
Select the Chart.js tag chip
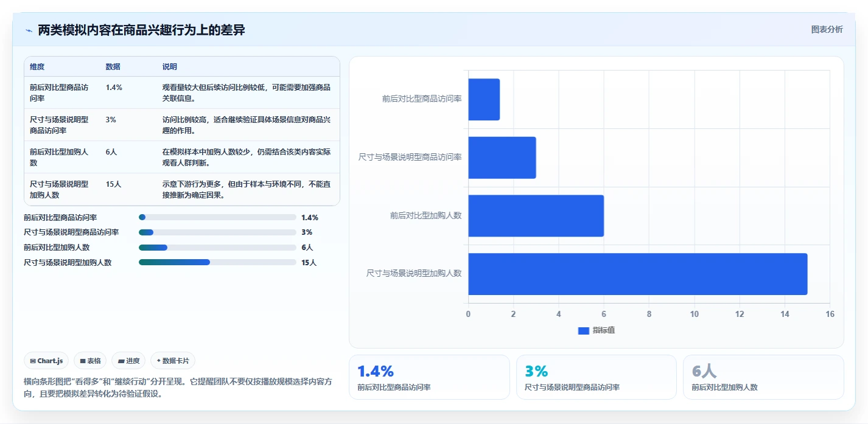pyautogui.click(x=47, y=361)
